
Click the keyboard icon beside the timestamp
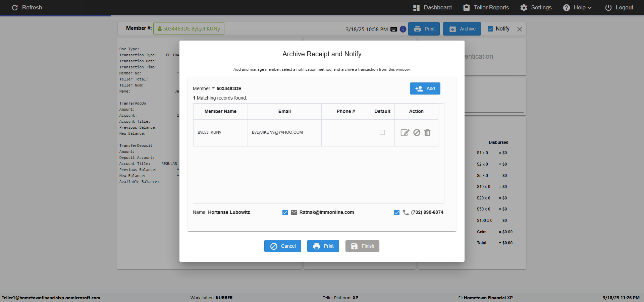394,29
